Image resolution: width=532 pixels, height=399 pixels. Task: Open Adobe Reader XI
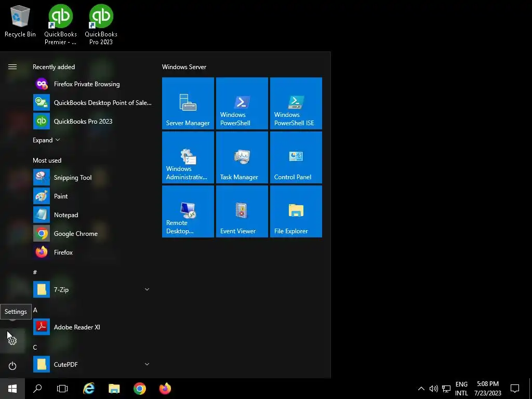92,327
